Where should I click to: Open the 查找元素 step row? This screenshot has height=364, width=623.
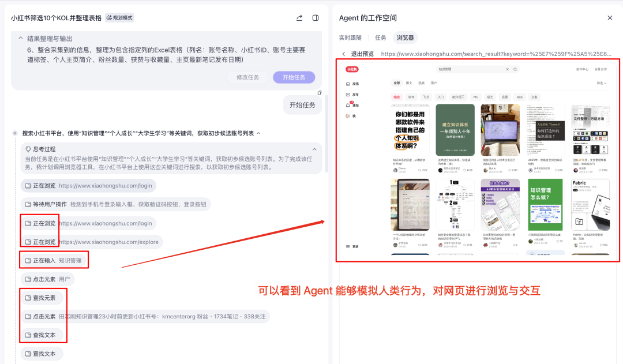point(40,298)
